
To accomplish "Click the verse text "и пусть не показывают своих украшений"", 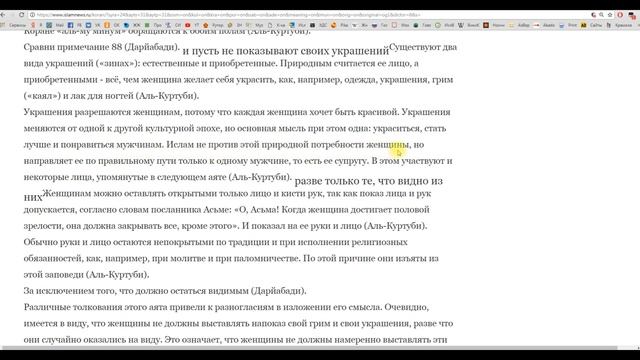I will 286,51.
